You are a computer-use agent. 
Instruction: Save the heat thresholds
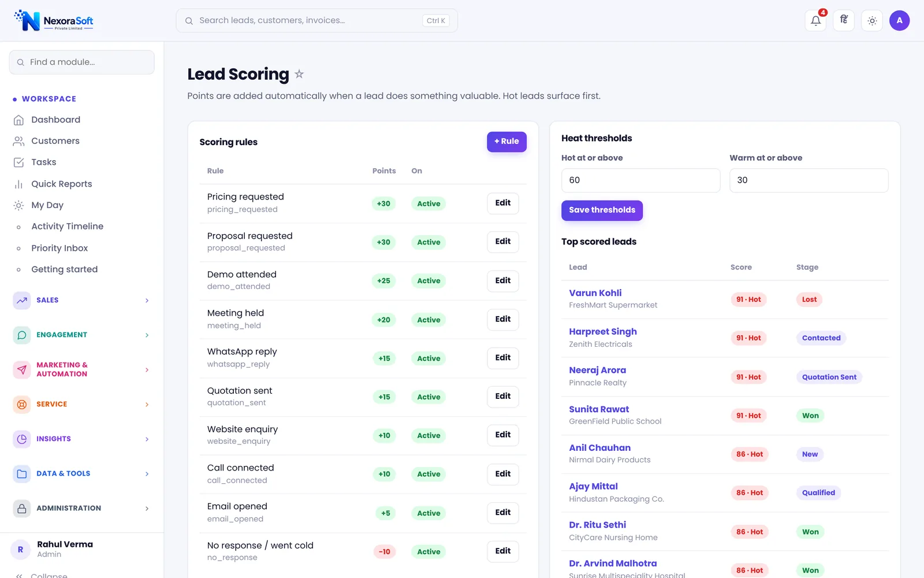coord(602,210)
